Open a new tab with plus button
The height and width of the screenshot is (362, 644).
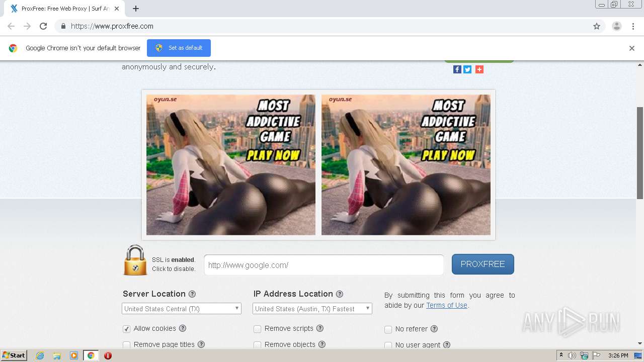click(136, 9)
